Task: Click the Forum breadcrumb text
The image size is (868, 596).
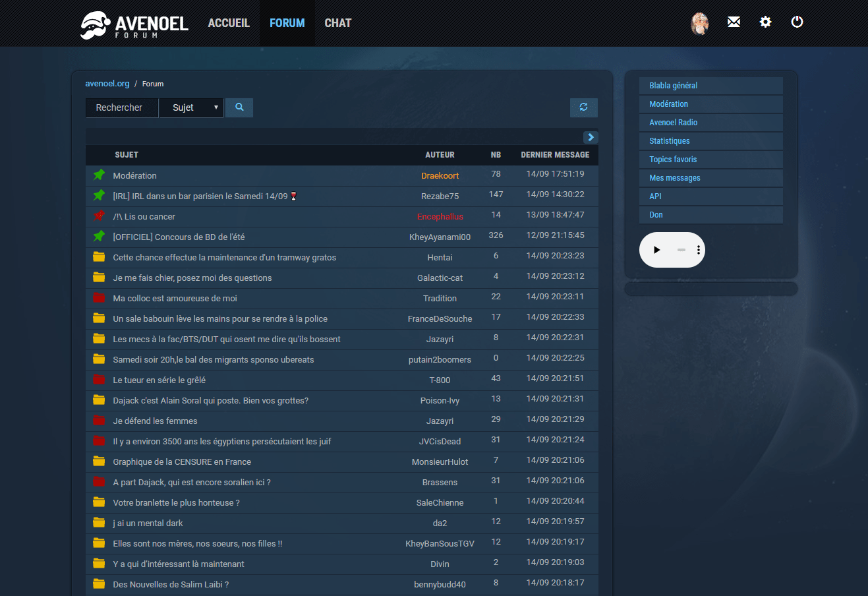Action: [x=153, y=84]
